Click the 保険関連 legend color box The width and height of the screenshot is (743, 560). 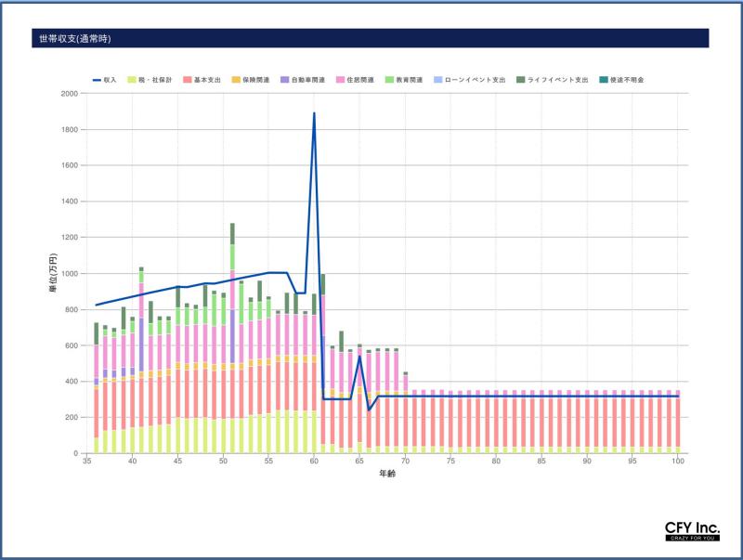click(x=243, y=80)
